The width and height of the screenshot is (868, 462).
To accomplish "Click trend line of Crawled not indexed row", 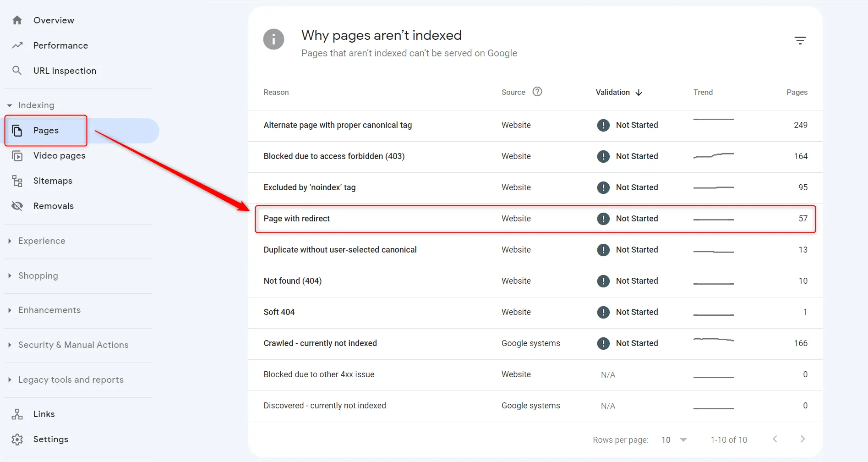I will 713,340.
